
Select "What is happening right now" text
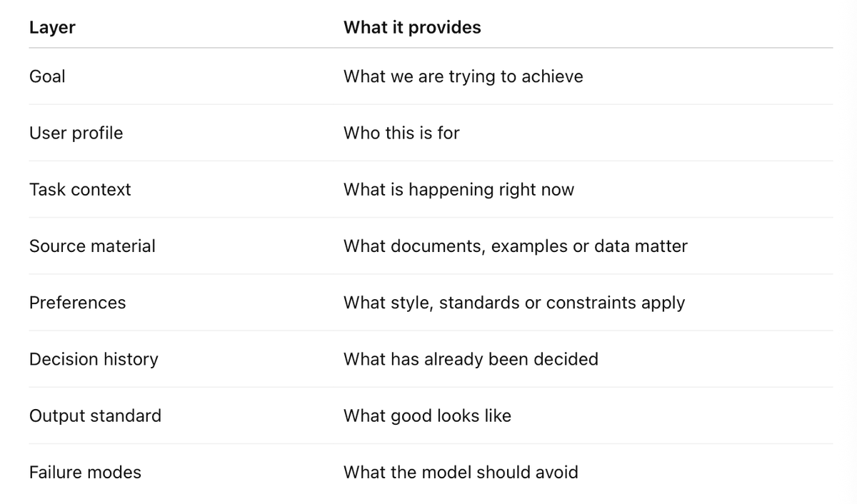point(458,190)
